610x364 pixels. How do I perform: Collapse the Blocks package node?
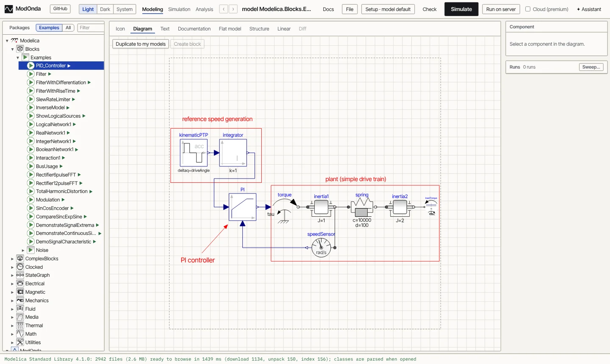coord(12,49)
